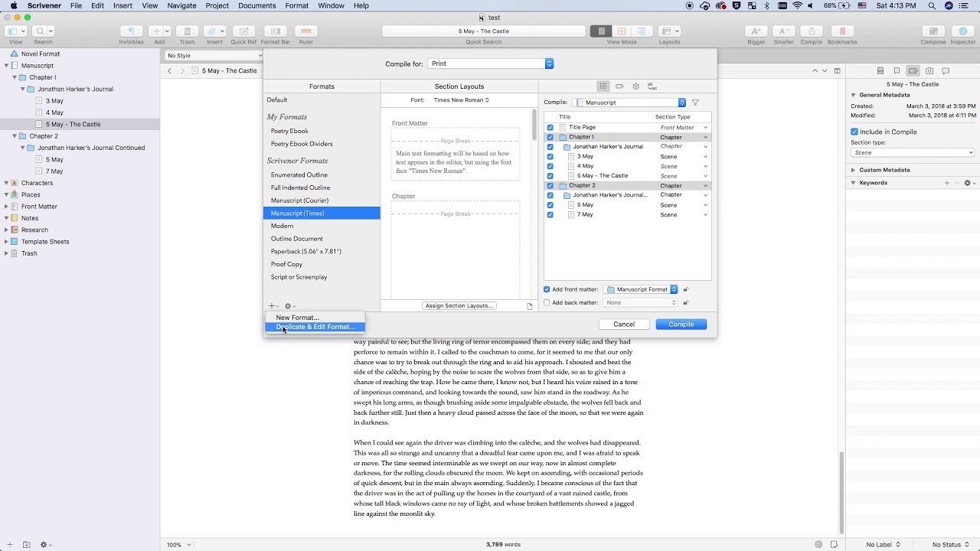
Task: Expand the Characters folder in binder
Action: pyautogui.click(x=6, y=183)
